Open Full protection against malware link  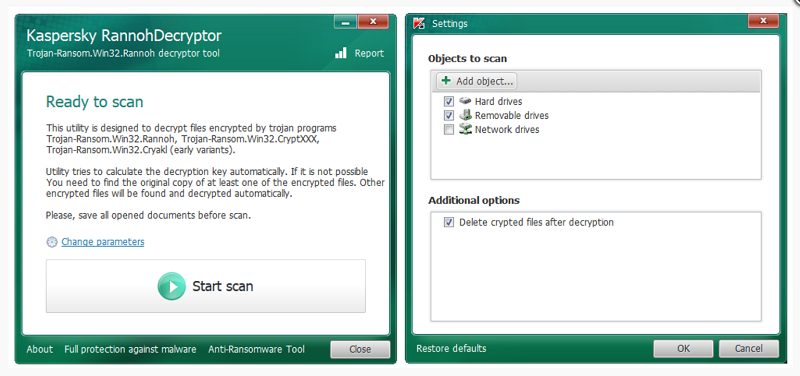click(x=130, y=349)
